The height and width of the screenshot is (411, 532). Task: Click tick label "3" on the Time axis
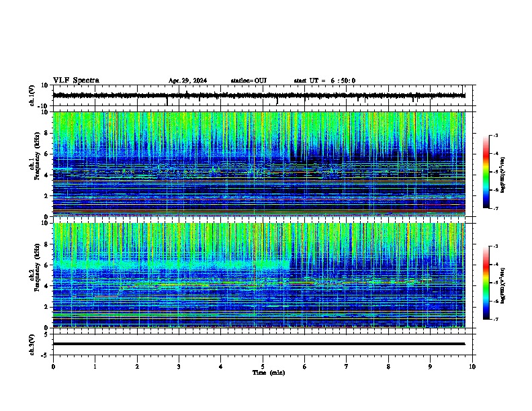(179, 367)
